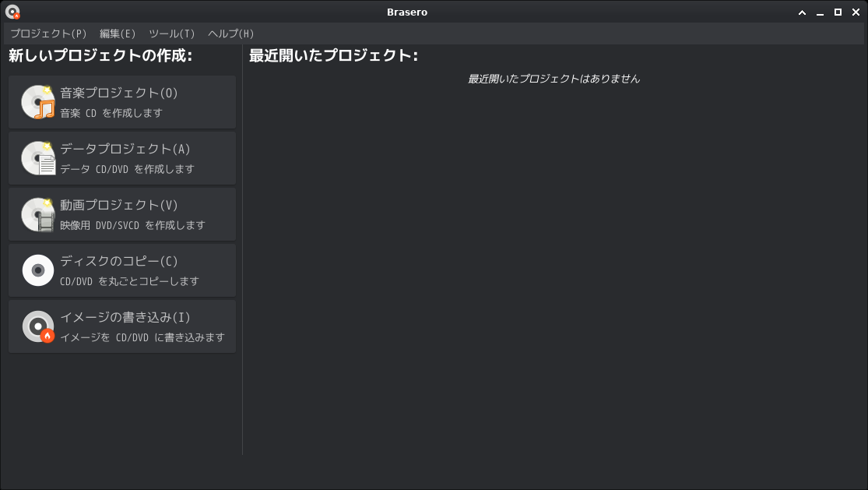This screenshot has height=490, width=868.
Task: Click the disc copy icon
Action: pyautogui.click(x=38, y=270)
